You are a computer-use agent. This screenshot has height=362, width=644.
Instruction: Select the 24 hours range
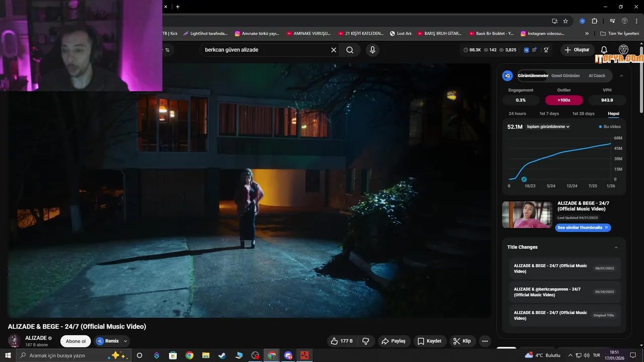tap(517, 114)
